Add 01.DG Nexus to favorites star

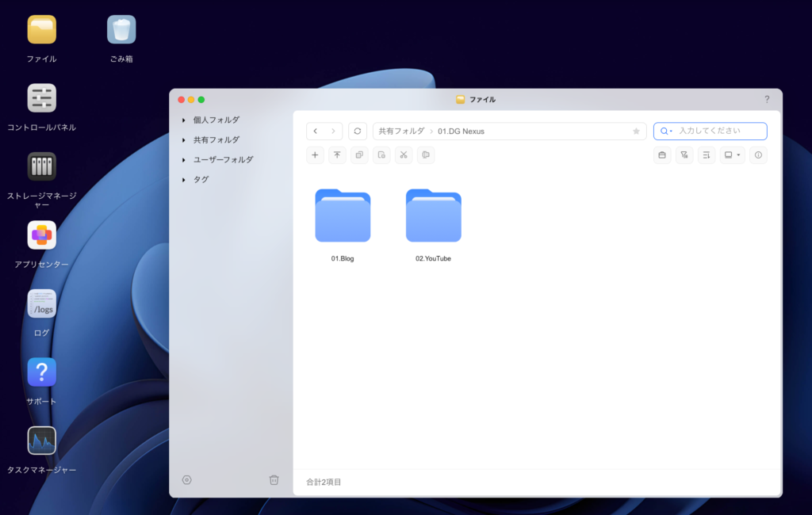[x=636, y=132]
